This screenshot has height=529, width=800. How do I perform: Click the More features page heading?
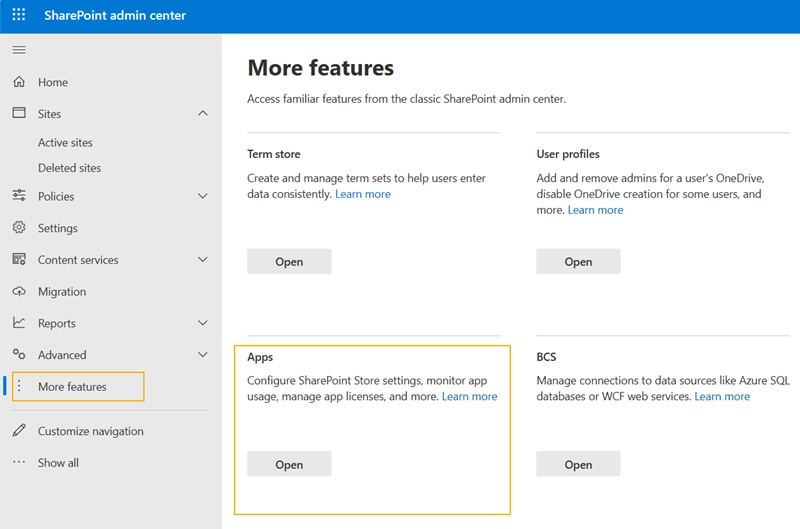click(320, 67)
